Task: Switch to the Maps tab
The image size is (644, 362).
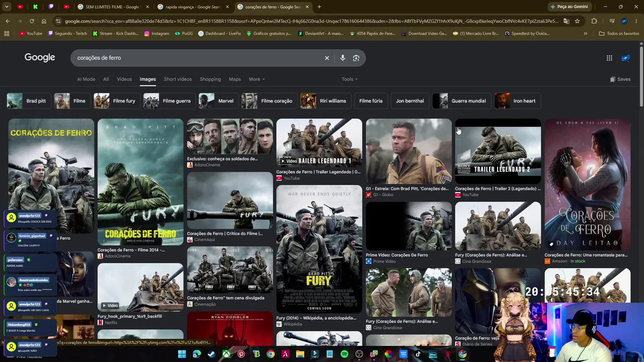Action: pyautogui.click(x=235, y=79)
